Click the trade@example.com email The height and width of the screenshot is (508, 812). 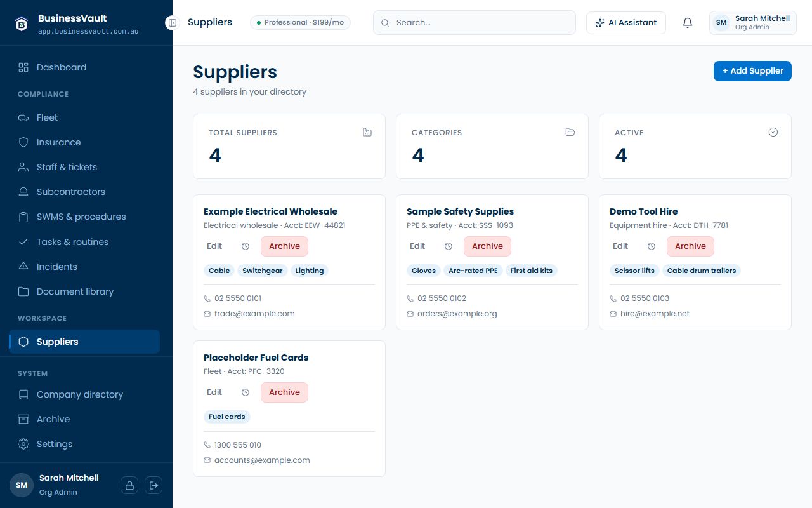(254, 314)
